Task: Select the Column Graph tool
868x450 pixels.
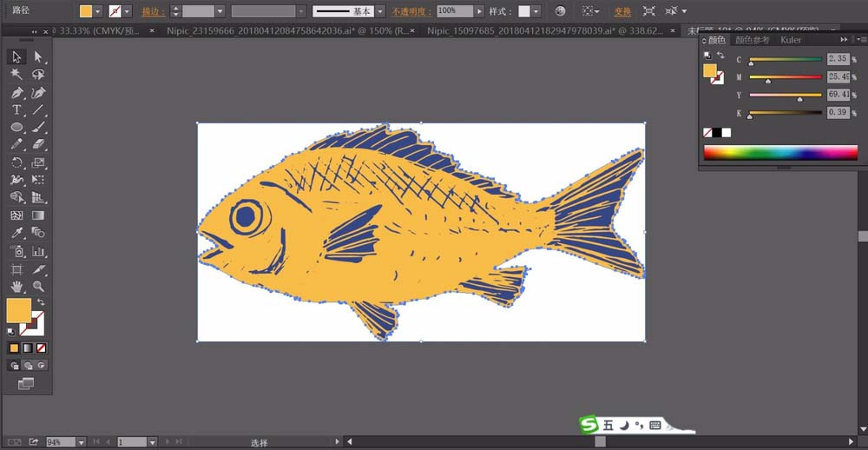Action: tap(38, 252)
